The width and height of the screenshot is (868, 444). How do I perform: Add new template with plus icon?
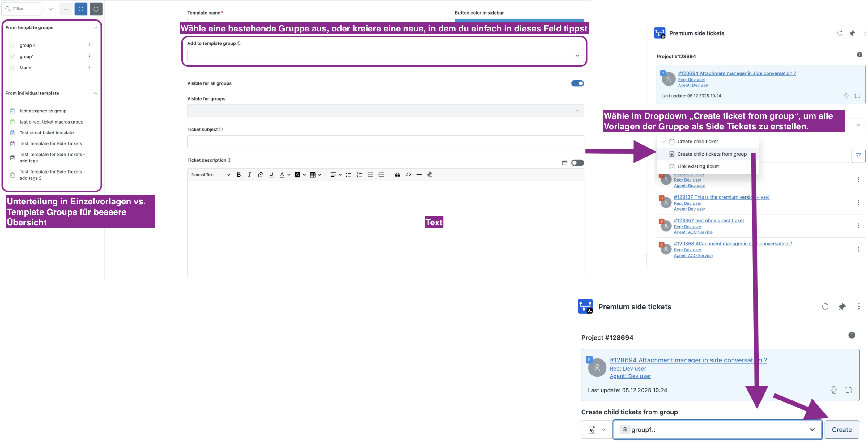(66, 9)
